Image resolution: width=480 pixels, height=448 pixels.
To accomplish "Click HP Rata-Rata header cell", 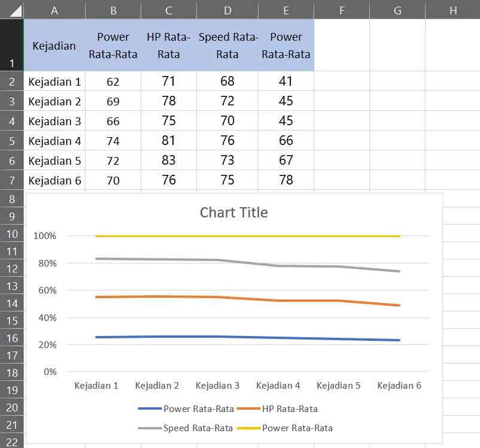I will pos(169,45).
